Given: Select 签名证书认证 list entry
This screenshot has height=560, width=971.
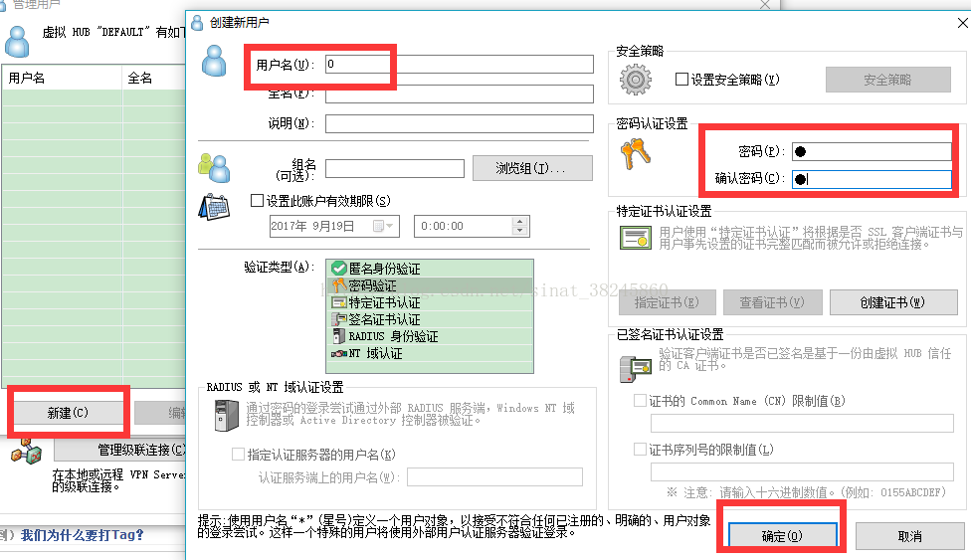Looking at the screenshot, I should coord(384,319).
